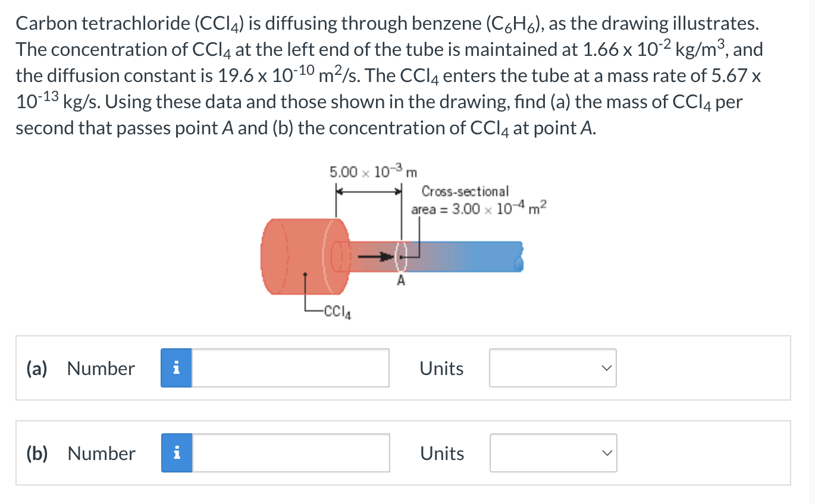Expand the Units selector chevron in row (b)
Screen dimensions: 815x504
[x=606, y=453]
